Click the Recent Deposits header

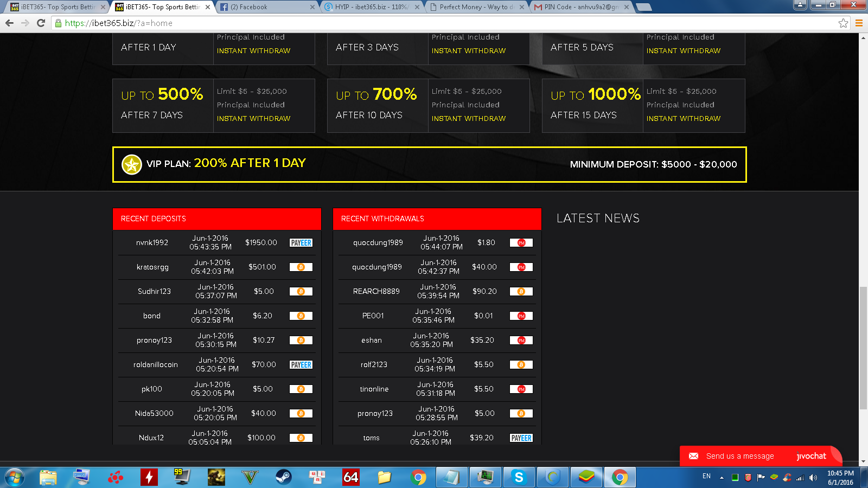point(217,219)
